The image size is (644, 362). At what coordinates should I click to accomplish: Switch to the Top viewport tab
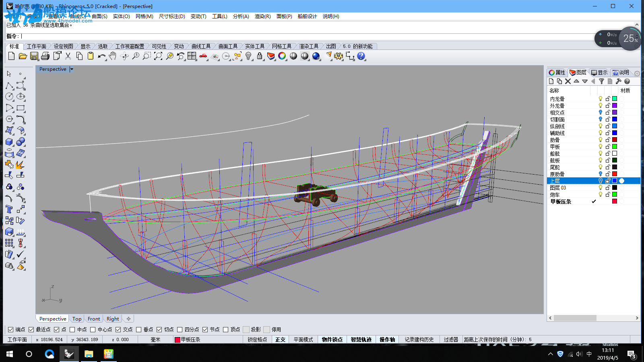point(77,319)
